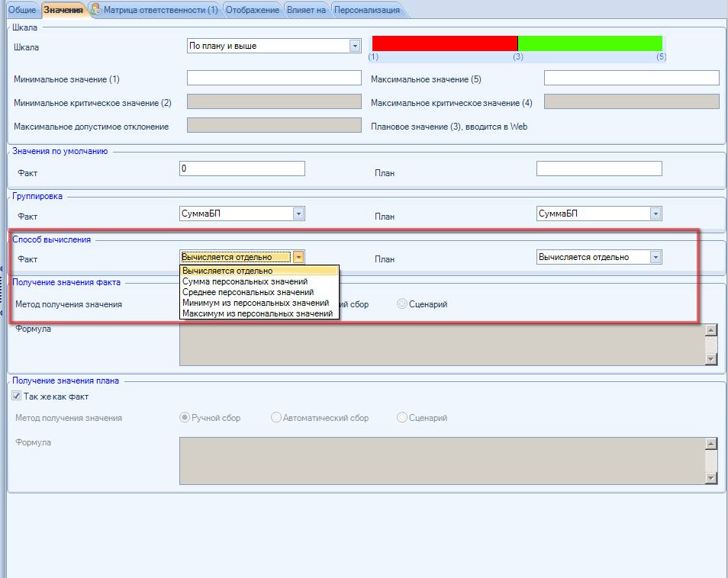This screenshot has height=578, width=728.
Task: Open the Общие tab
Action: click(x=22, y=10)
